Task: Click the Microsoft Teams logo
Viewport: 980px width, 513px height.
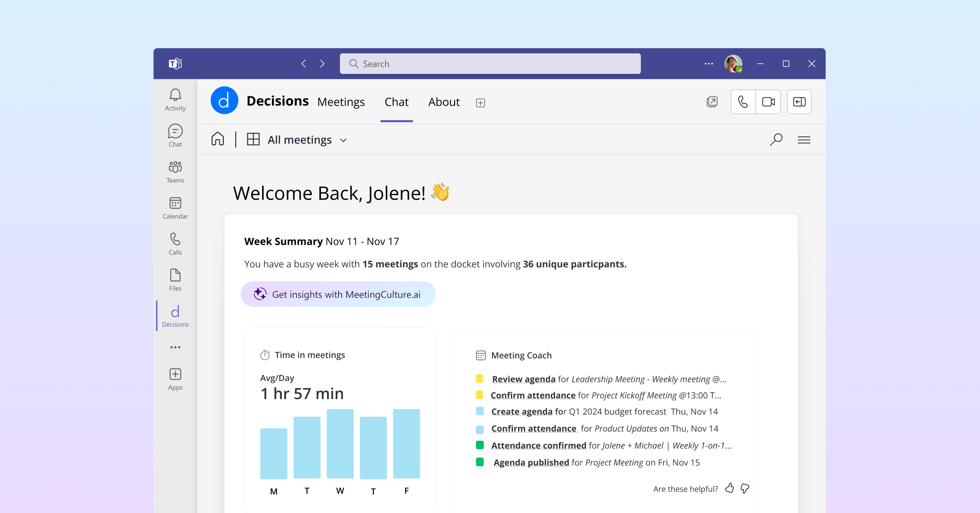Action: 175,64
